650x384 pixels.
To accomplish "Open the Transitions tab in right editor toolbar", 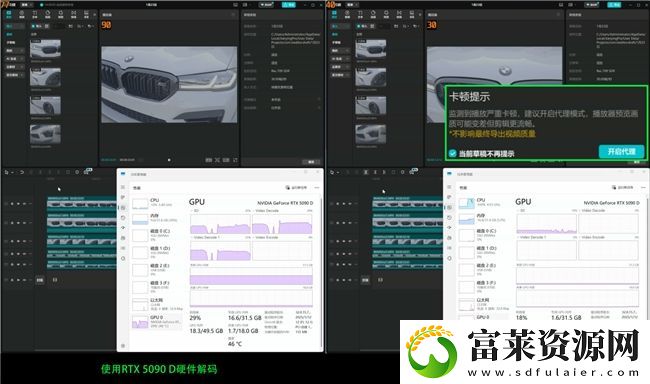I will point(399,15).
